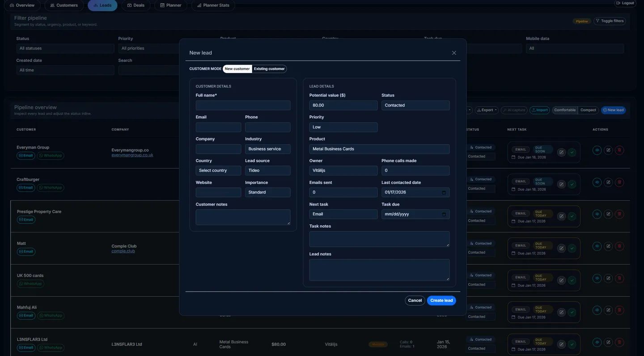Open the Customers tab
This screenshot has height=356, width=644.
pos(64,5)
